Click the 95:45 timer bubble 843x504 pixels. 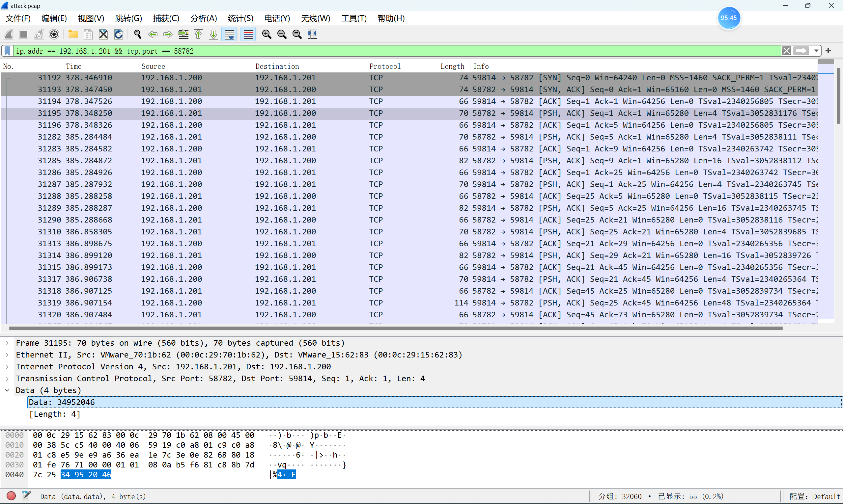(728, 18)
